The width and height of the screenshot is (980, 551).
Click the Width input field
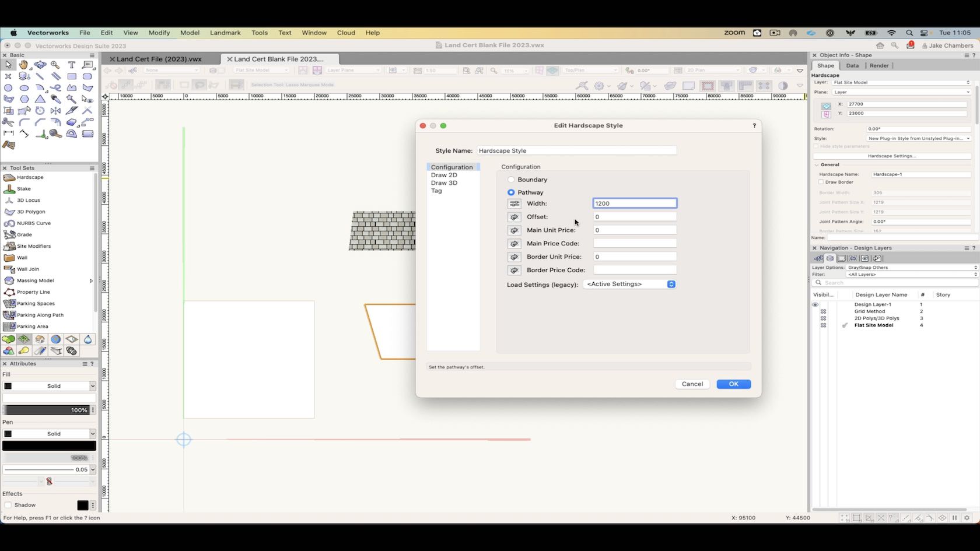(634, 203)
